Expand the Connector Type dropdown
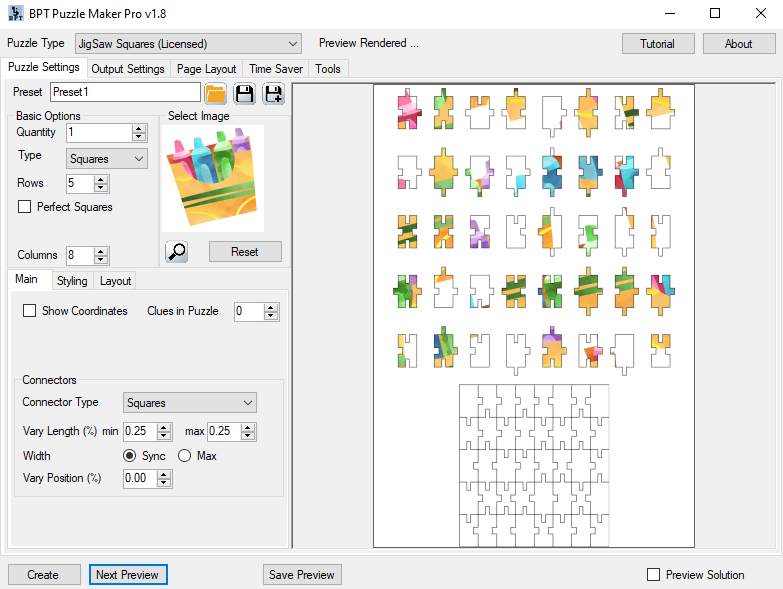 pyautogui.click(x=190, y=403)
